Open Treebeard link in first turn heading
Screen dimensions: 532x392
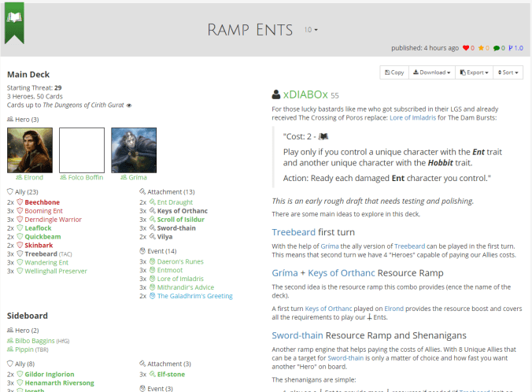coord(294,232)
